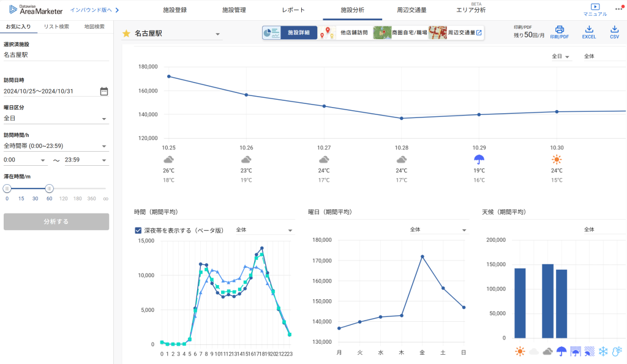
Task: Click the favorite star next to 名古屋駅
Action: (x=126, y=34)
